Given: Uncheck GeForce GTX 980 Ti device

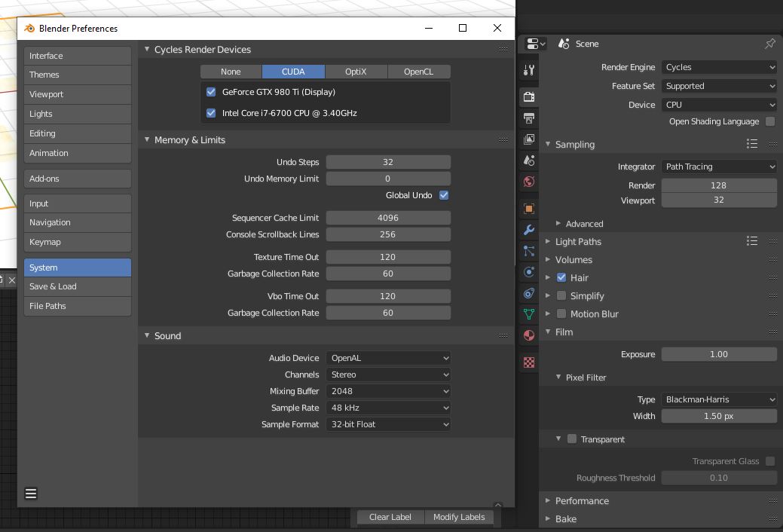Looking at the screenshot, I should tap(211, 92).
